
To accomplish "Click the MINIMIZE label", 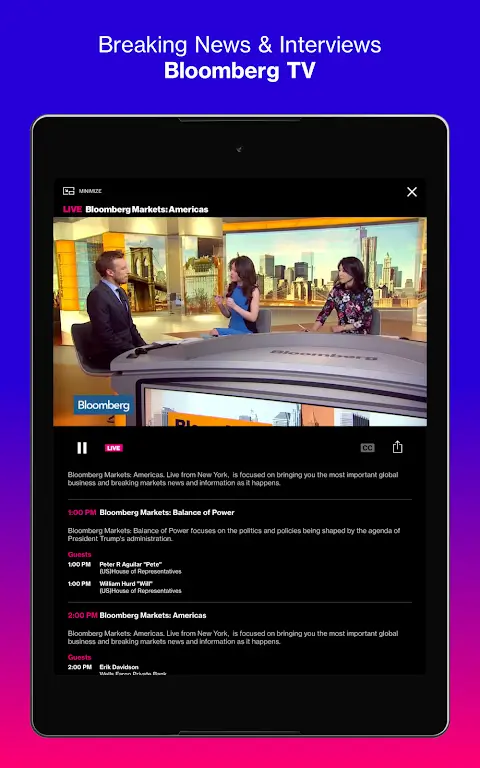I will [90, 191].
